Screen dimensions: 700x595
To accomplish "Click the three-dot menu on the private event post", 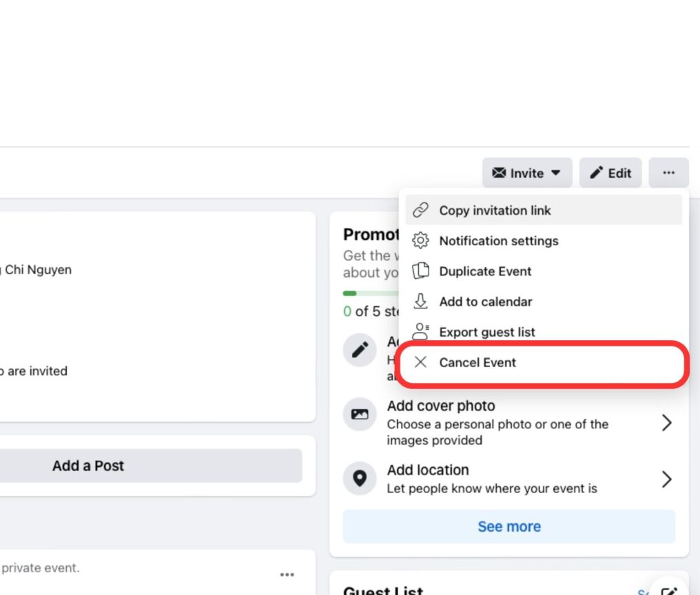I will 287,574.
